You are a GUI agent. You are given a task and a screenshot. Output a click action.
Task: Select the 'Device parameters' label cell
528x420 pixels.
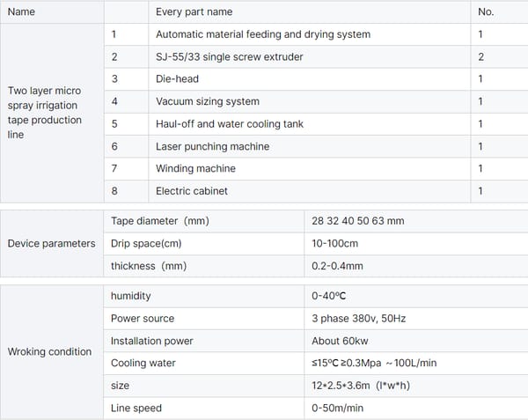click(x=51, y=243)
